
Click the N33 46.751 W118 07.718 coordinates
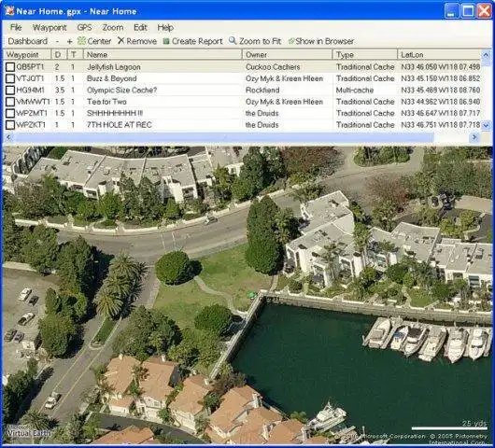441,125
